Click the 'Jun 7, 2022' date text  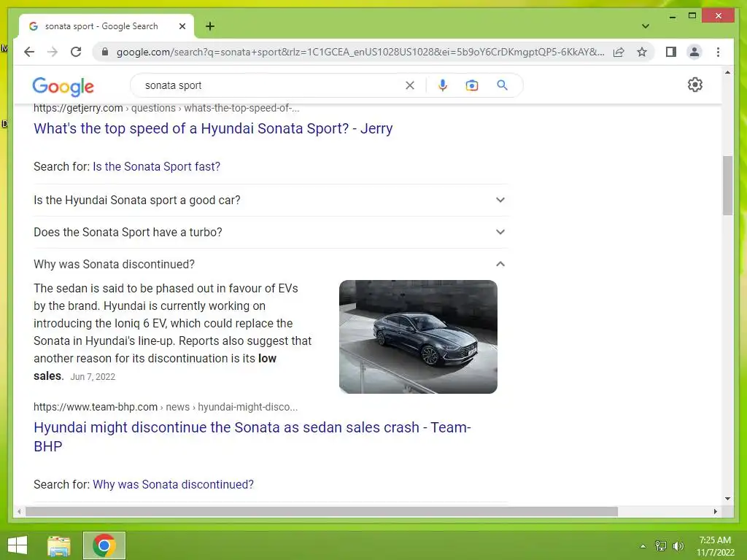(93, 377)
